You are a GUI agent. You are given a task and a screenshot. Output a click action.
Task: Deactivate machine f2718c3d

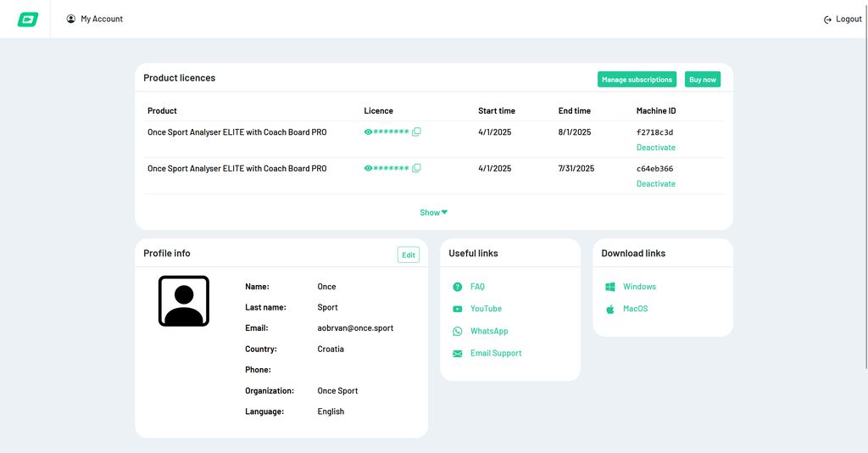pos(655,148)
